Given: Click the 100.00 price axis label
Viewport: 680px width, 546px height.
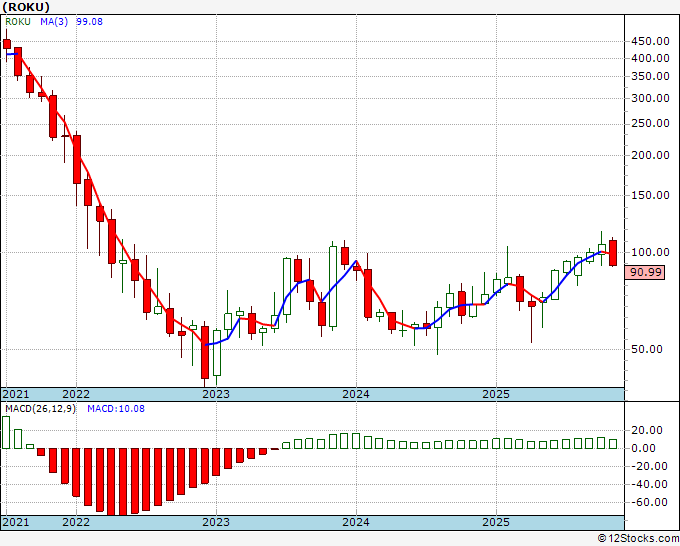Looking at the screenshot, I should tap(650, 252).
